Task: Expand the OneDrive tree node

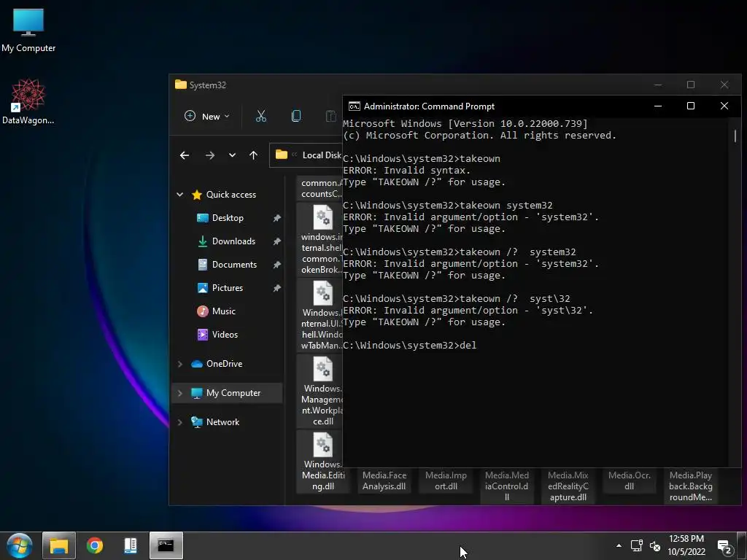Action: point(180,364)
